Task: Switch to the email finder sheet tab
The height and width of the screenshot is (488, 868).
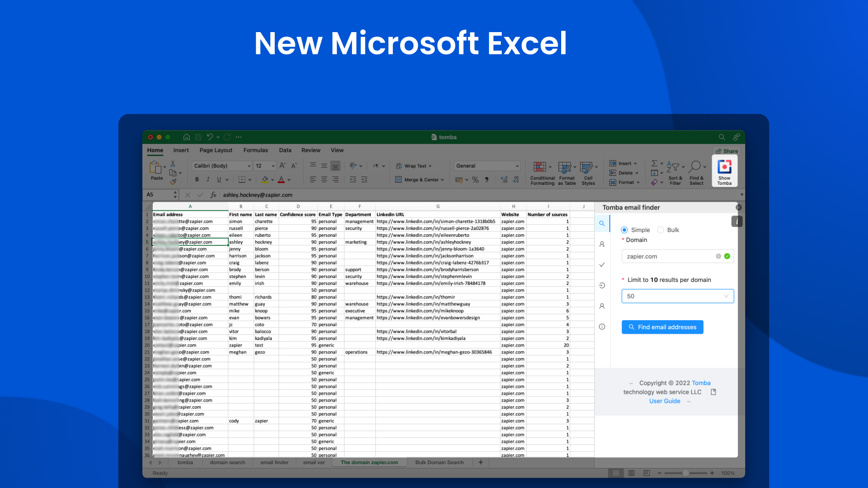Action: tap(274, 462)
